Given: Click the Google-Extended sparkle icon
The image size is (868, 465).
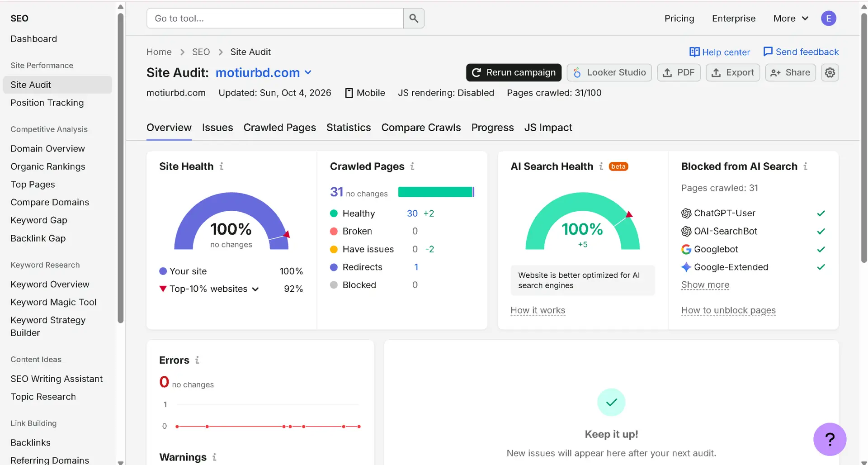Looking at the screenshot, I should click(x=686, y=267).
